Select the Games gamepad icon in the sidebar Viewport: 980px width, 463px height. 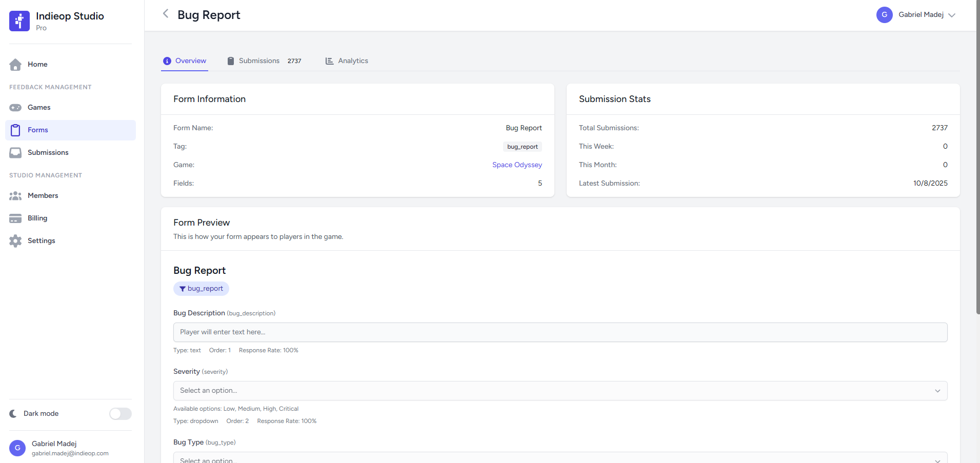click(16, 107)
